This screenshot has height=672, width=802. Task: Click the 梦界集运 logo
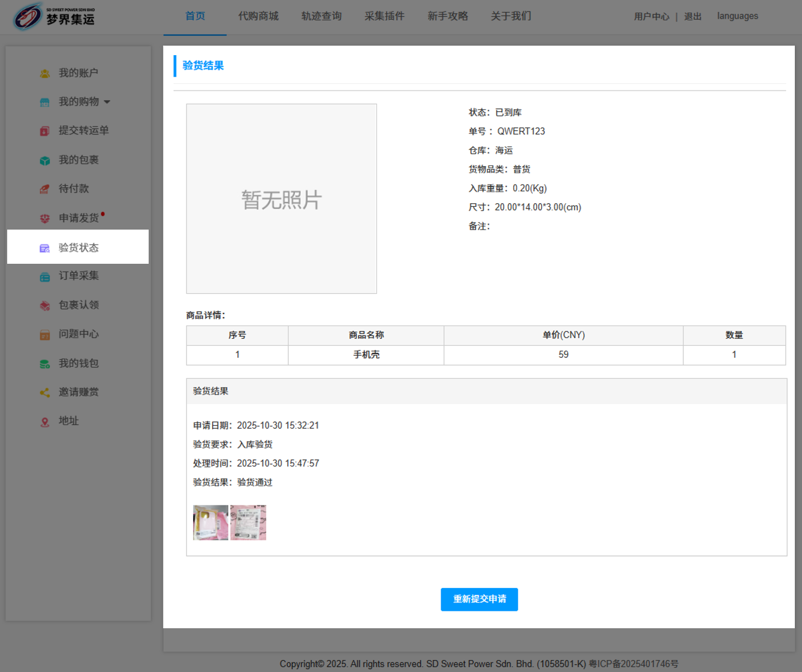pyautogui.click(x=54, y=16)
